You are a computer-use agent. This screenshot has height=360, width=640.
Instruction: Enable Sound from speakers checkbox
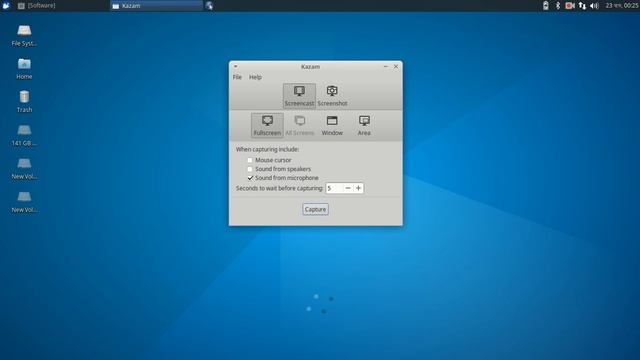pos(250,169)
